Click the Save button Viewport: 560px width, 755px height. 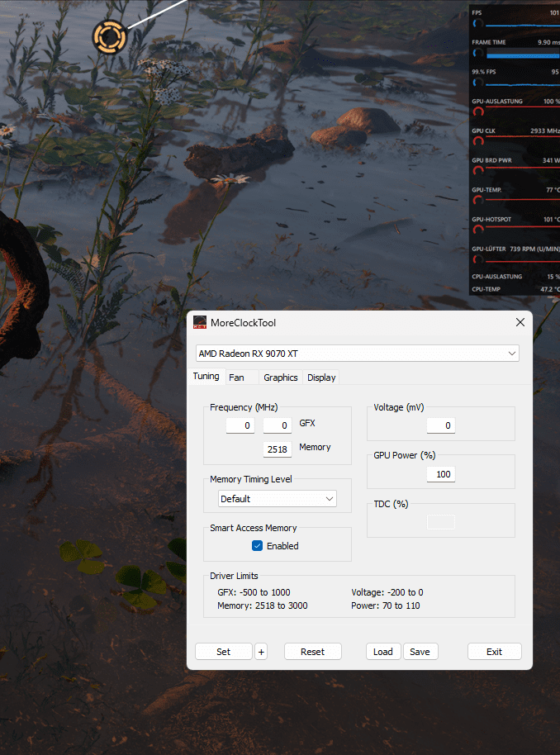(420, 652)
